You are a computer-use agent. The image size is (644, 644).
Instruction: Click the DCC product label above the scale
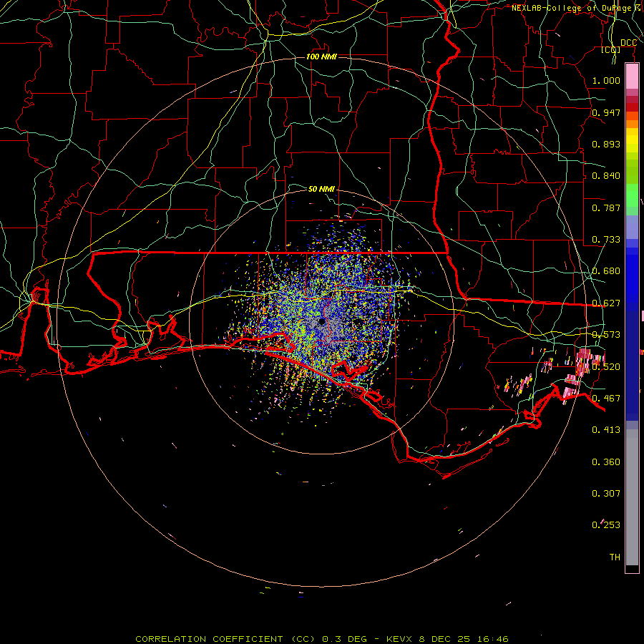point(628,43)
